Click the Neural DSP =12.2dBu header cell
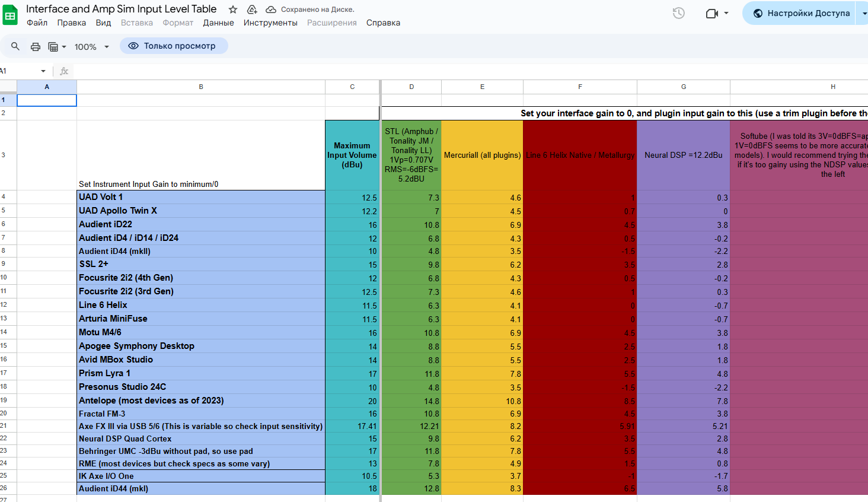The height and width of the screenshot is (502, 868). tap(684, 155)
